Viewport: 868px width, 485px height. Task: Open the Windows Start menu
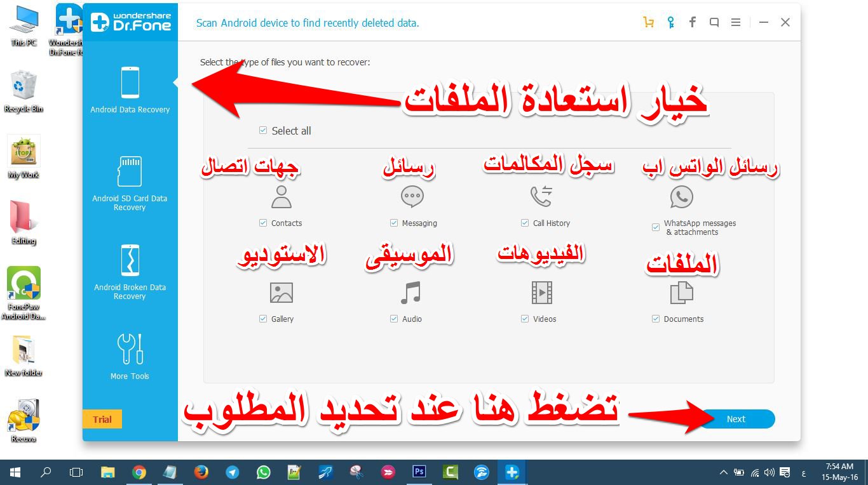pyautogui.click(x=15, y=472)
